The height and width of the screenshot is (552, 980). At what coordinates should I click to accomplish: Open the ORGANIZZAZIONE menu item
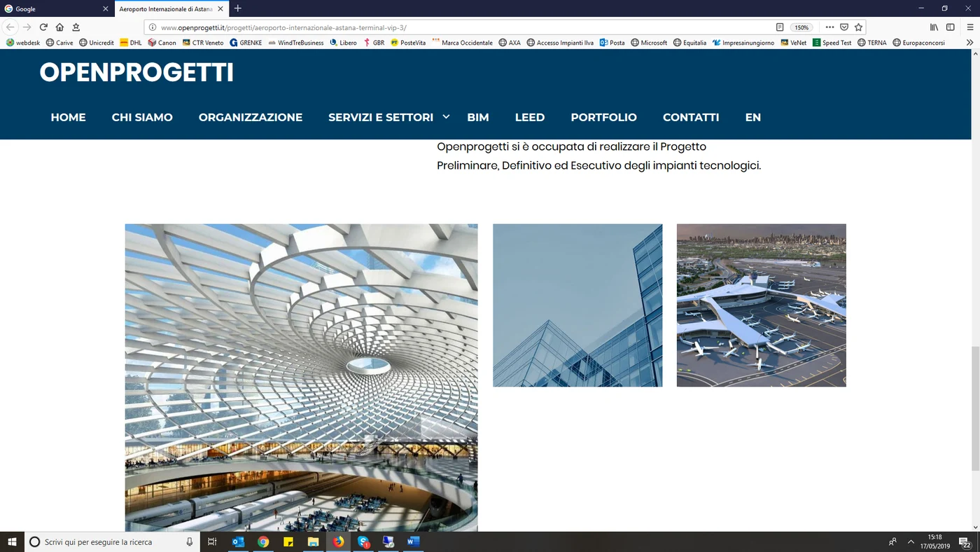coord(251,118)
